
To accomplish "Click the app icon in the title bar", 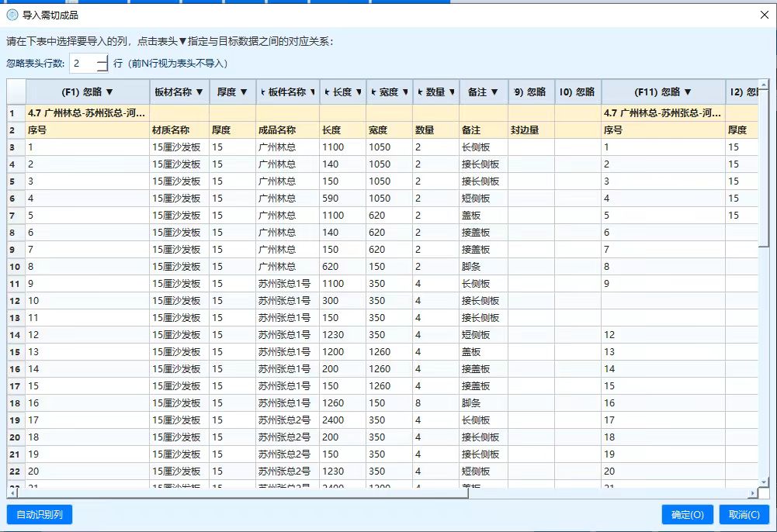I will tap(12, 15).
